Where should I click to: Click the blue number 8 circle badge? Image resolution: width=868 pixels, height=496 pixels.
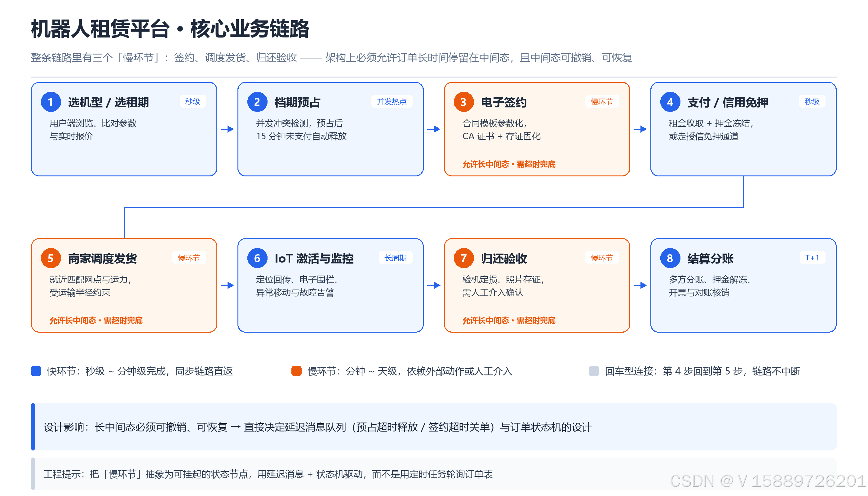click(670, 258)
